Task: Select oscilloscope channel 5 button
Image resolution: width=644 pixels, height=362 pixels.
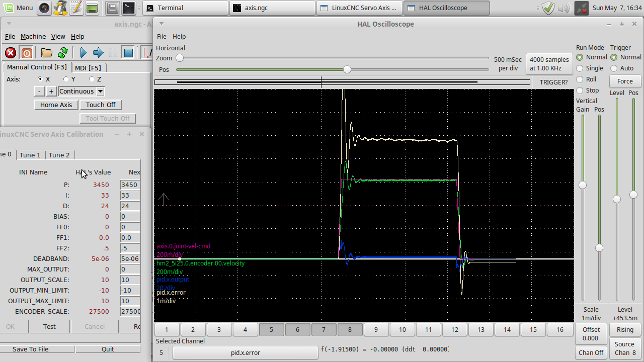Action: [x=271, y=330]
